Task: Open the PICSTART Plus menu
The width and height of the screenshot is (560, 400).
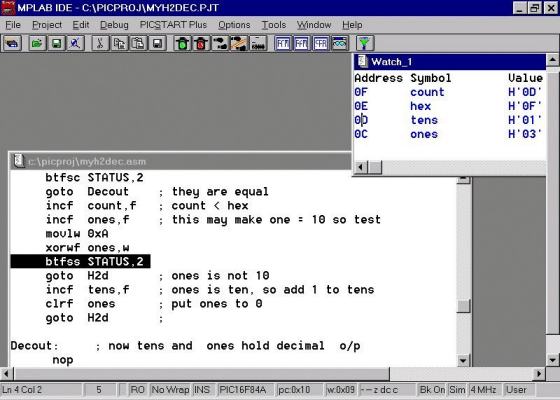Action: pos(173,25)
